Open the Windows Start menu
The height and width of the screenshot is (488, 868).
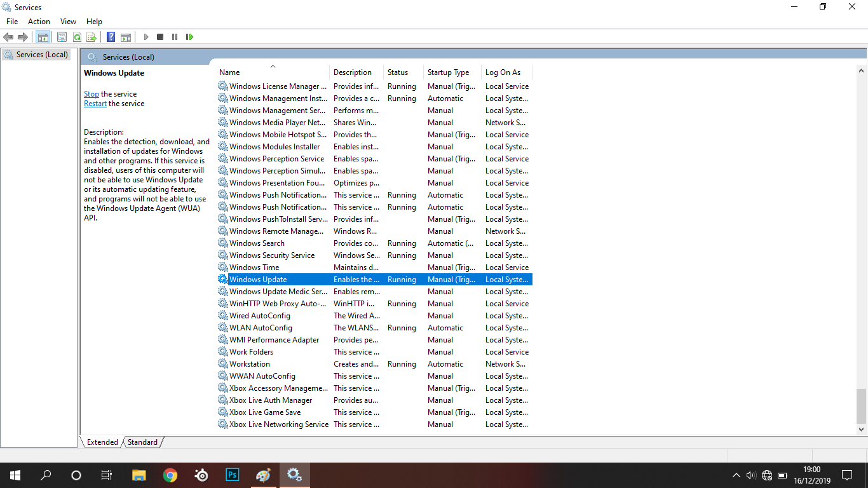[15, 475]
